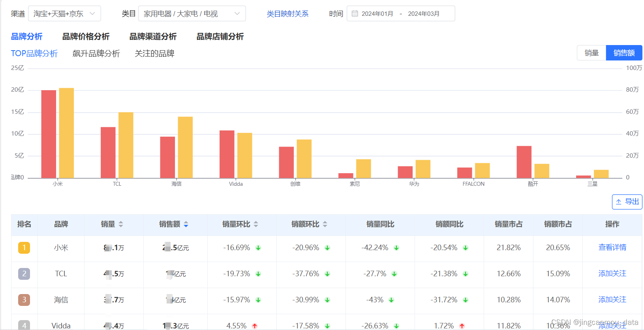Select end month 2024年03月 field

pyautogui.click(x=424, y=13)
